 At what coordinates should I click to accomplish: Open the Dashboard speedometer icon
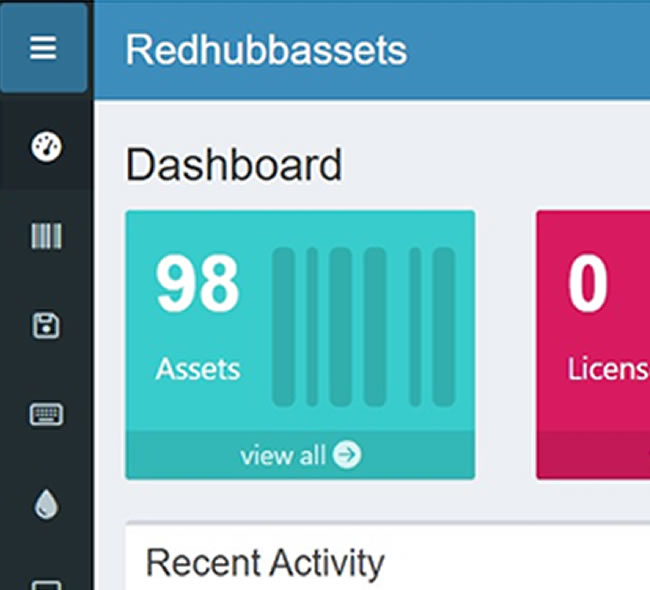pos(46,148)
